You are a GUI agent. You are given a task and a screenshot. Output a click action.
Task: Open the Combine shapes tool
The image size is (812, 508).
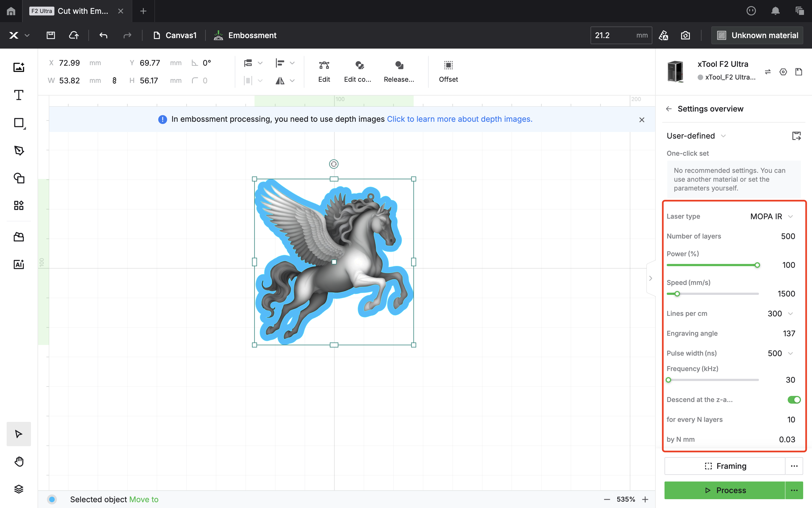tap(19, 178)
